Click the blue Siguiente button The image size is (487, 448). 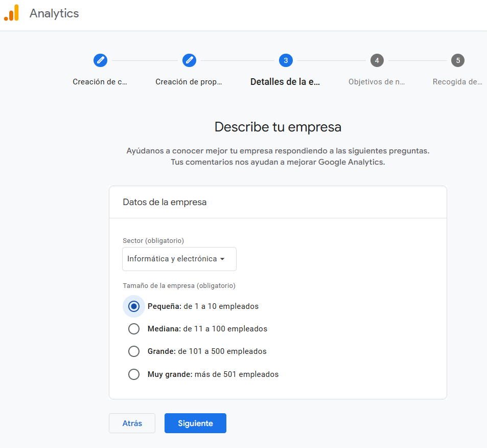195,423
